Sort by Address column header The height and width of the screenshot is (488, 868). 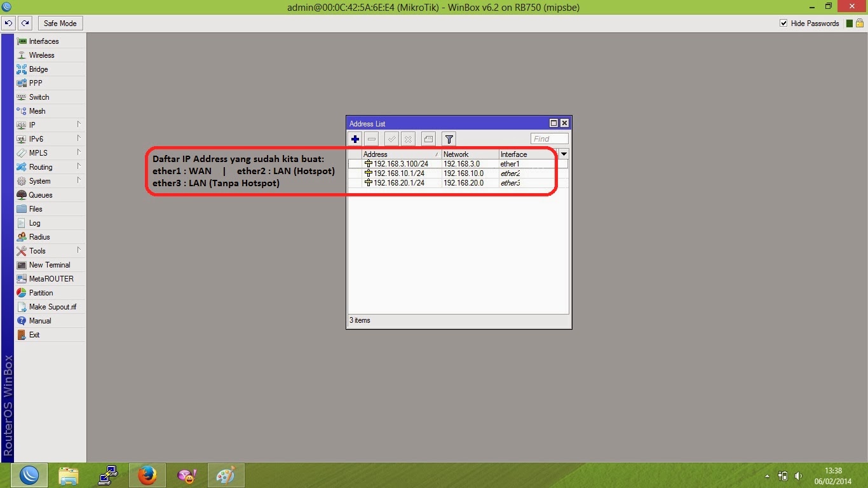[402, 154]
